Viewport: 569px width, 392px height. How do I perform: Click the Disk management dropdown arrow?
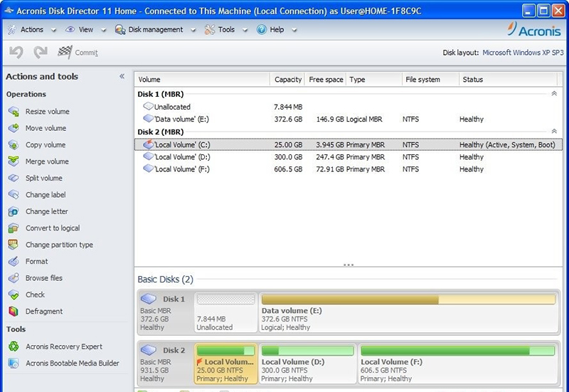point(193,30)
